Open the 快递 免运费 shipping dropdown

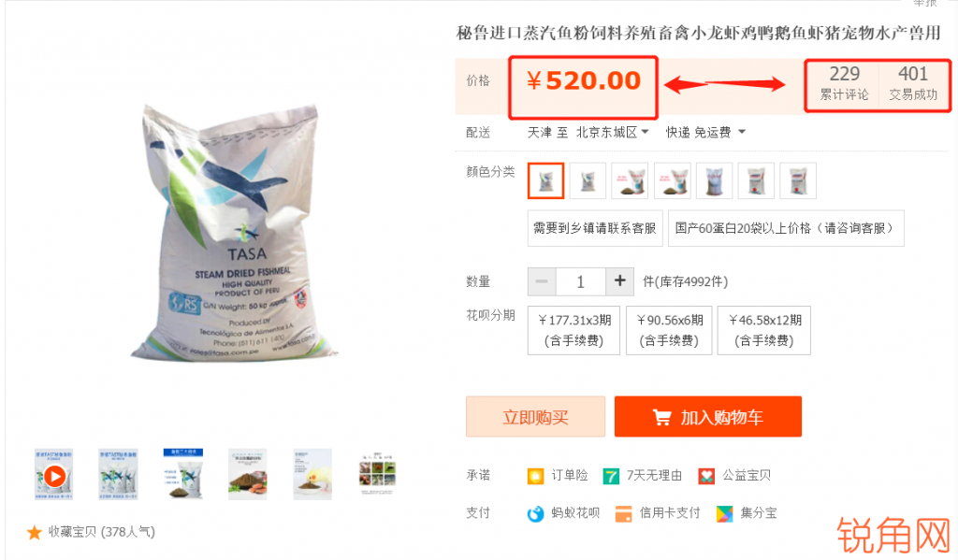click(x=705, y=132)
